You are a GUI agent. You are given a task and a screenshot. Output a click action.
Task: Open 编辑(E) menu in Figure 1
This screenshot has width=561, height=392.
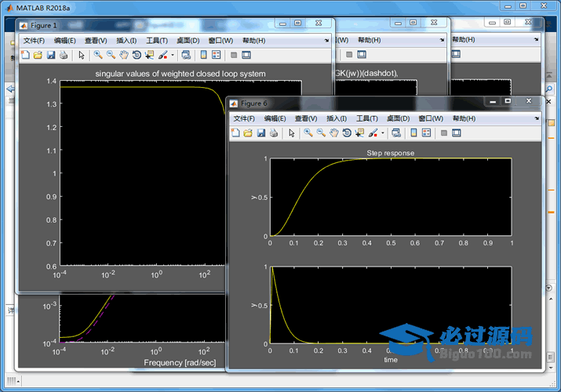tap(65, 41)
